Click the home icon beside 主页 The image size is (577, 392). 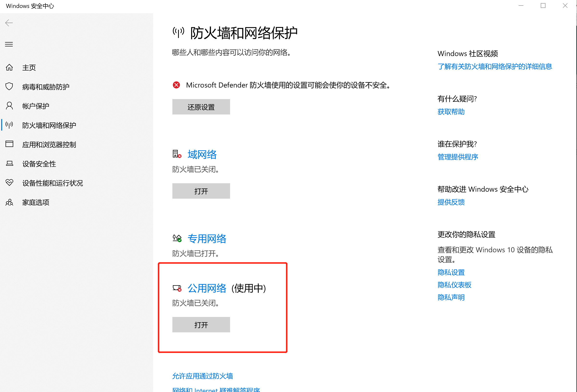[9, 67]
